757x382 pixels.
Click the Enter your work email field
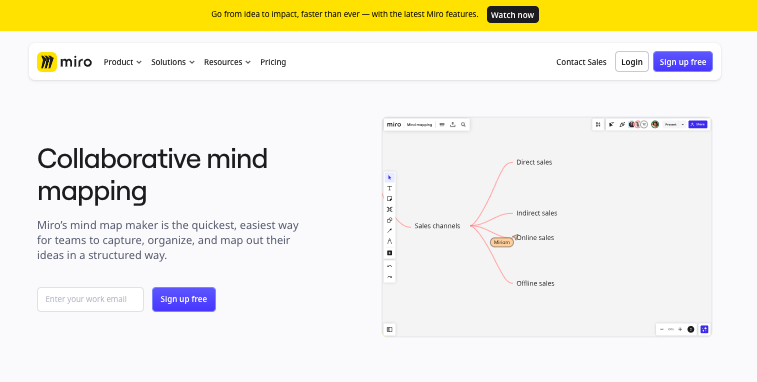90,299
